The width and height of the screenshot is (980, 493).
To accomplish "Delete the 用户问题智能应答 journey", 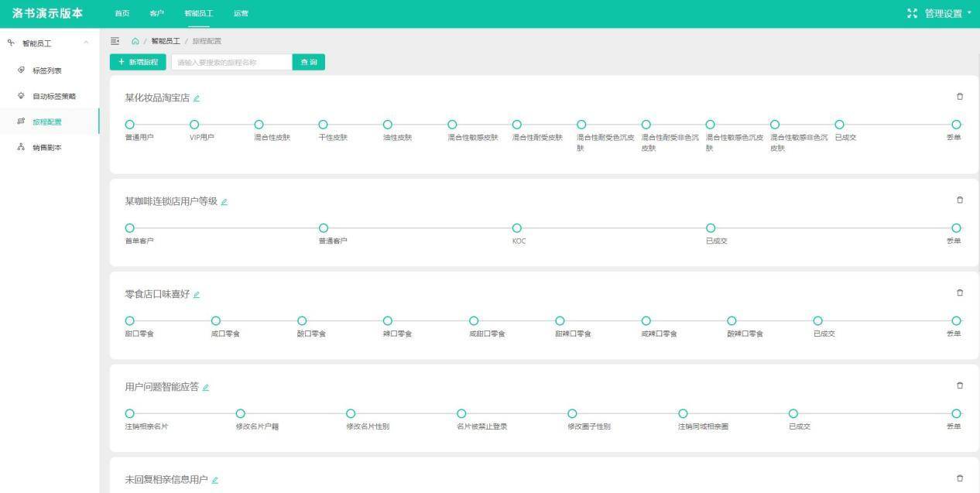I will (x=960, y=385).
